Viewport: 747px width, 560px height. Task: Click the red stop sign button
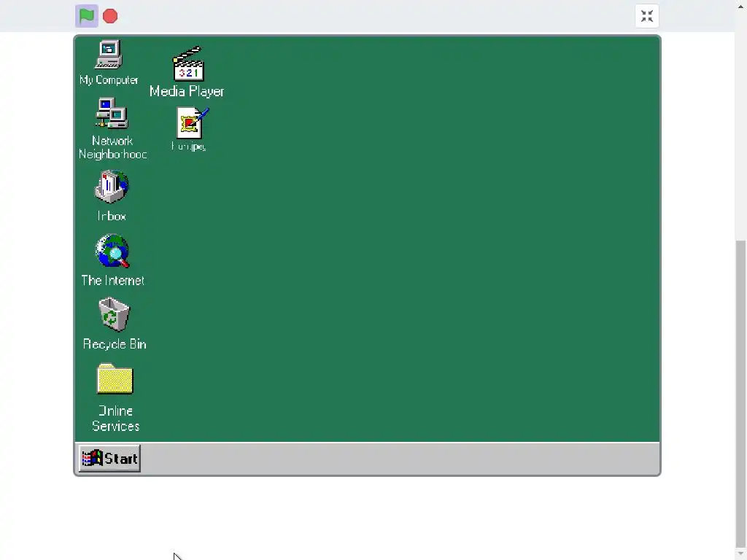(110, 16)
